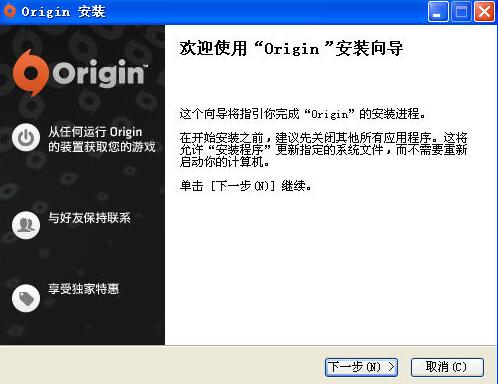Viewport: 498px width, 384px height.
Task: Click the heading 欢迎使用 "Origin" 安装向导
Action: pos(291,49)
